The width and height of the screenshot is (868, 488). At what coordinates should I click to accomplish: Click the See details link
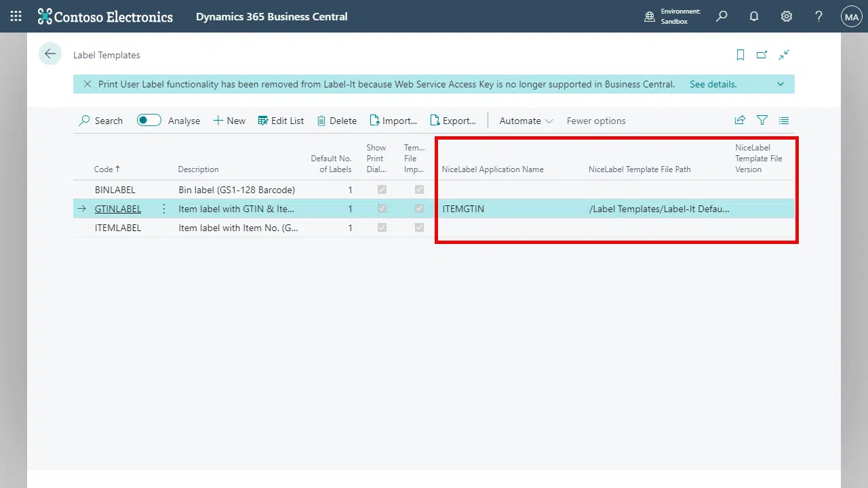point(713,85)
